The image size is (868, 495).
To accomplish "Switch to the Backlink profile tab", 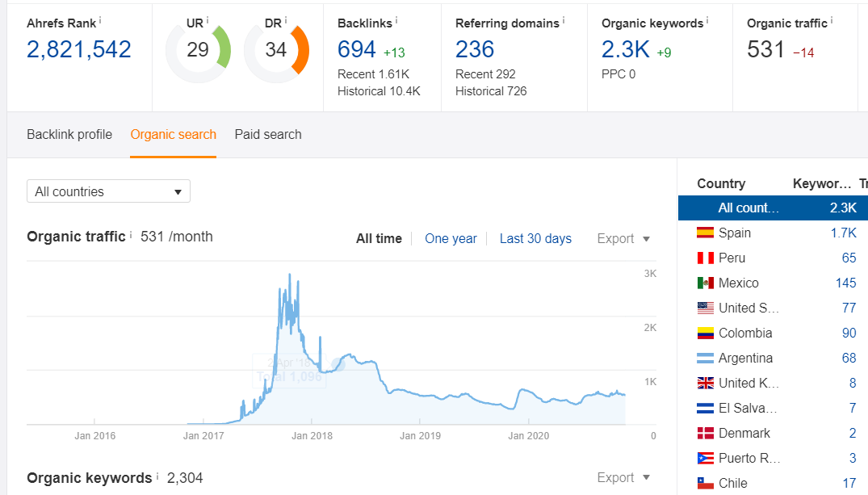I will pyautogui.click(x=69, y=135).
